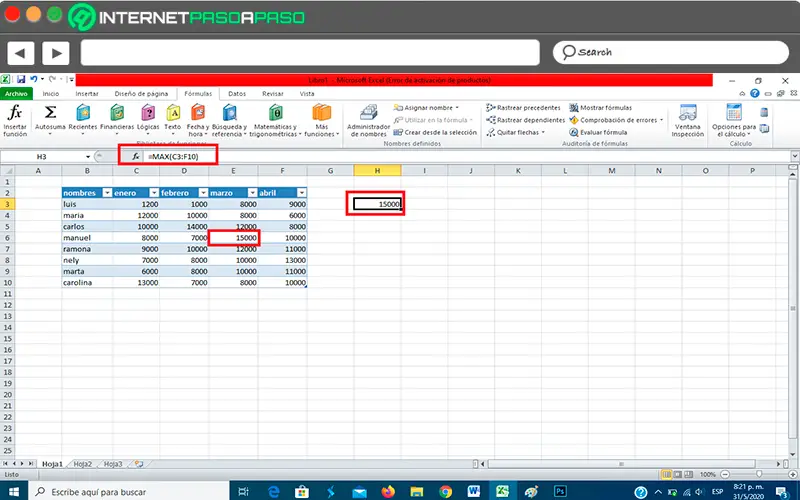The width and height of the screenshot is (800, 500).
Task: Click Mostrar fórmulas
Action: coord(601,108)
